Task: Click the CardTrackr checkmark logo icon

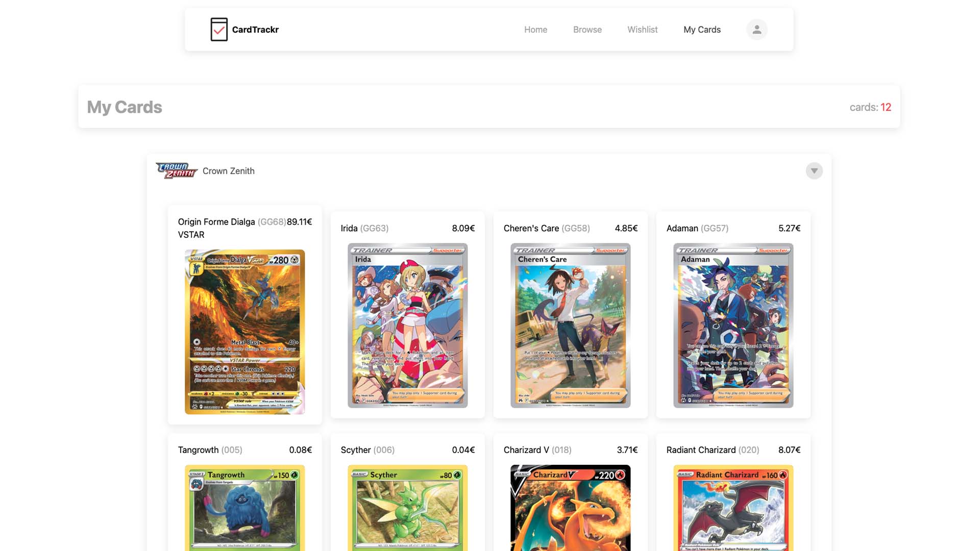Action: [x=219, y=30]
